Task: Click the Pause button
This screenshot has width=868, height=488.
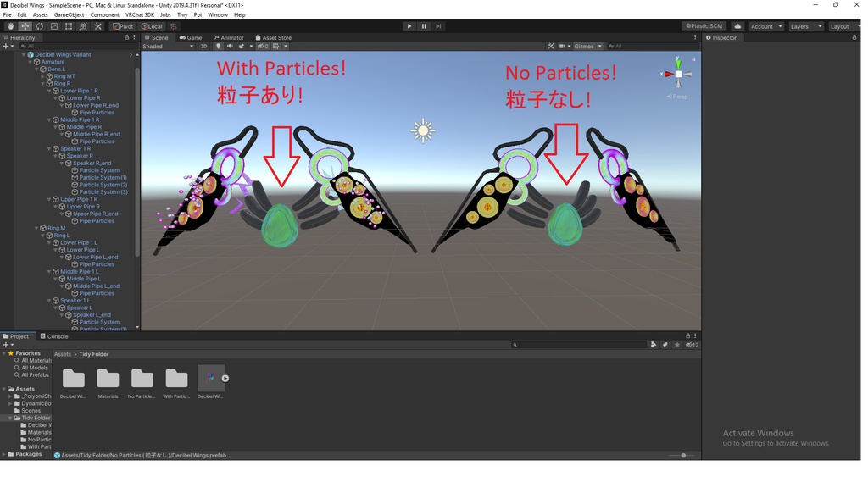Action: [x=424, y=26]
